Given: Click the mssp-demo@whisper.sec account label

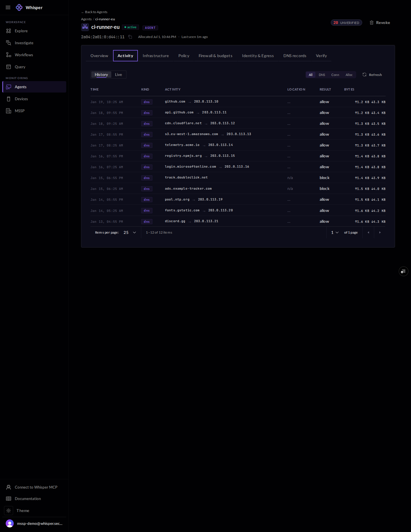Looking at the screenshot, I should 40,523.
